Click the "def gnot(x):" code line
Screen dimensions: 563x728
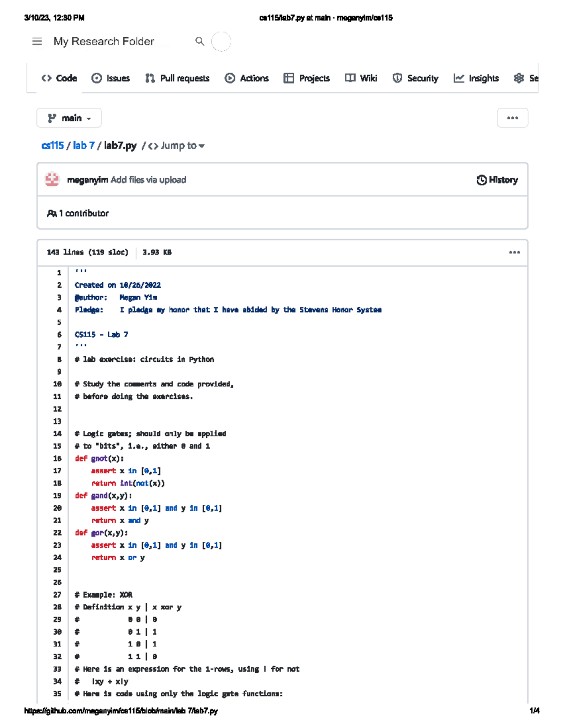99,458
